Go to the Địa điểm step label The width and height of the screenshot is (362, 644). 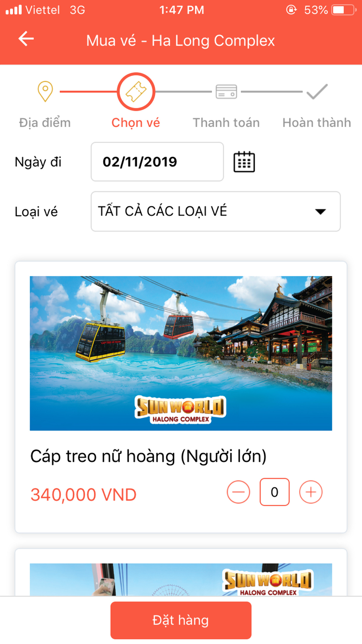click(45, 122)
